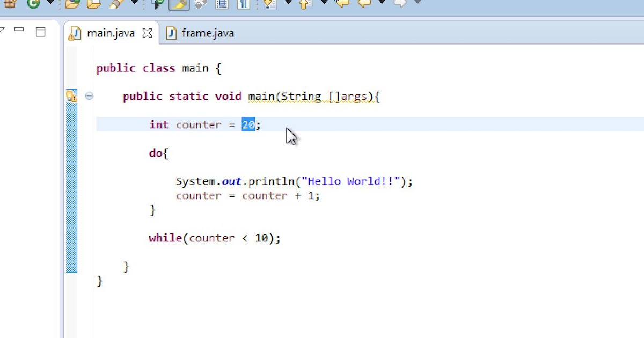
Task: Run the application using the Run icon
Action: click(33, 5)
